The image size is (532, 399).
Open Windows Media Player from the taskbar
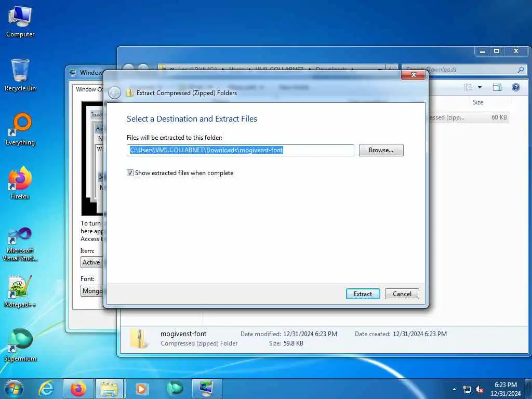pos(141,389)
